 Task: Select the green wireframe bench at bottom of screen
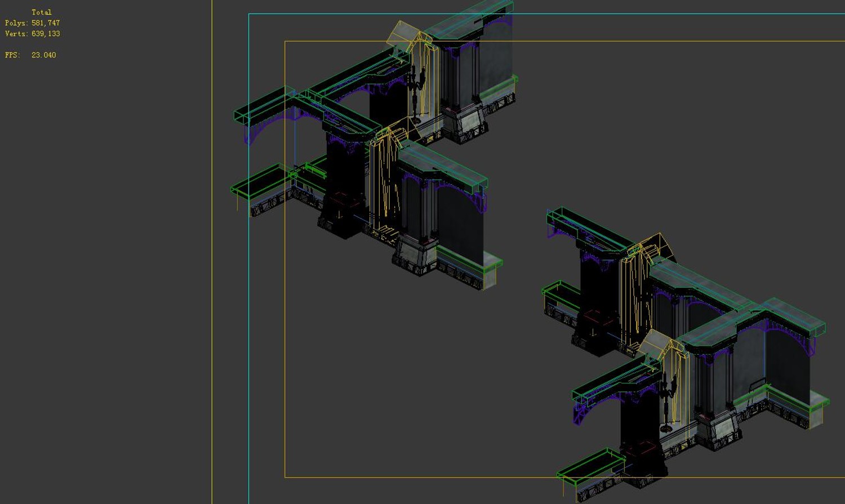point(591,469)
